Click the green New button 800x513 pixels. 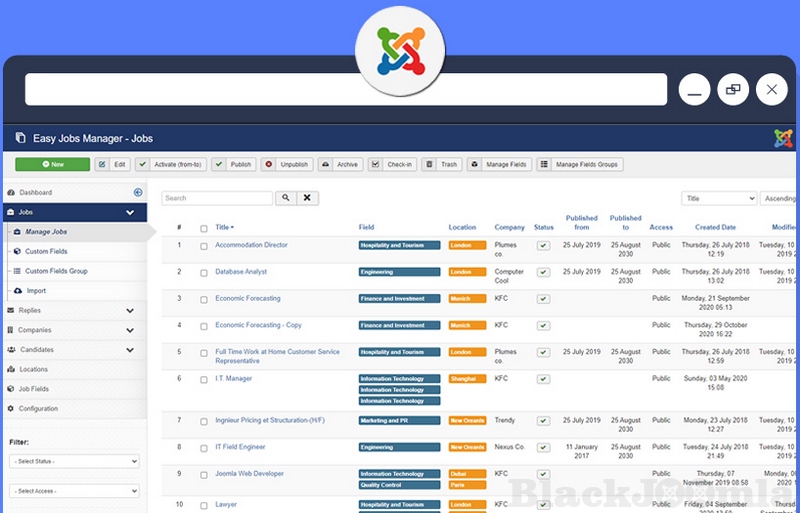pos(52,164)
